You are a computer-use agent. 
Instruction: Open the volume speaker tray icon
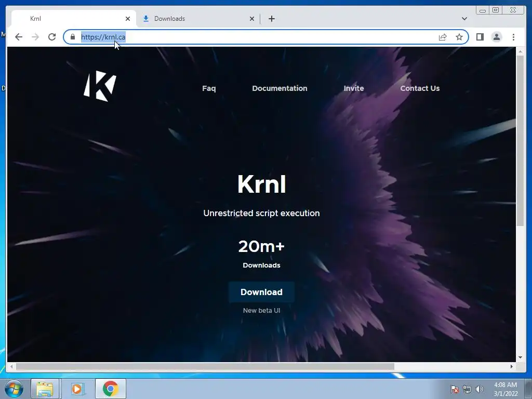pos(479,389)
